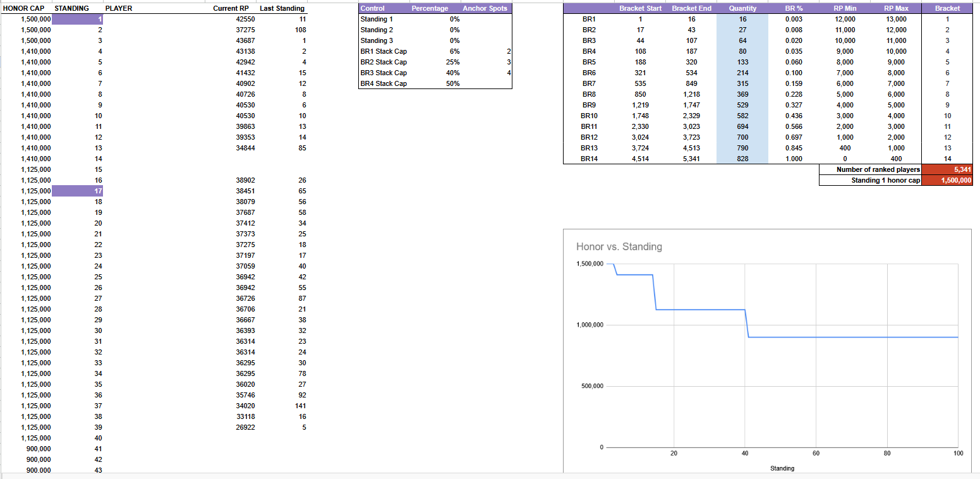The width and height of the screenshot is (980, 479).
Task: Click the Bracket End value 2,329
Action: (692, 116)
